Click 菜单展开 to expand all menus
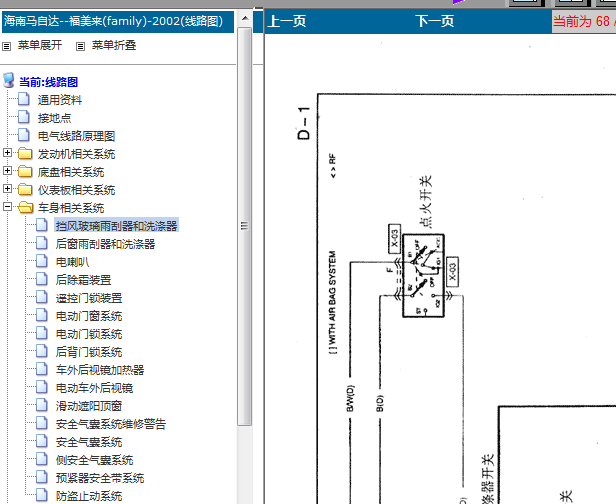The width and height of the screenshot is (616, 504). coord(40,45)
